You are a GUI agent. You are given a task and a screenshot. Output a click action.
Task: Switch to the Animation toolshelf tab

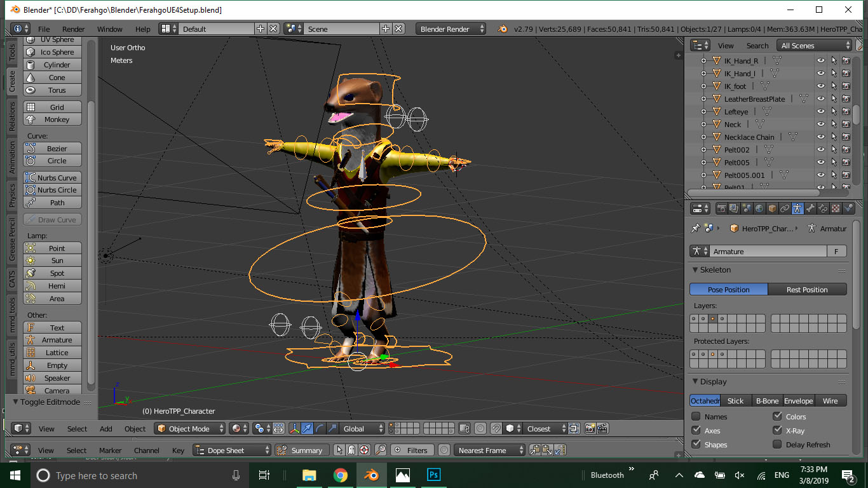12,158
